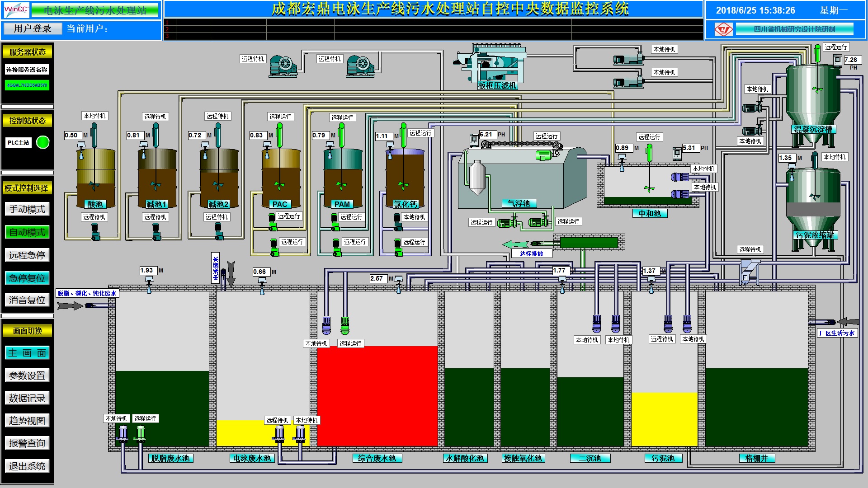Click the 综合废水池 level reading 2.57
The image size is (868, 488).
[x=378, y=279]
